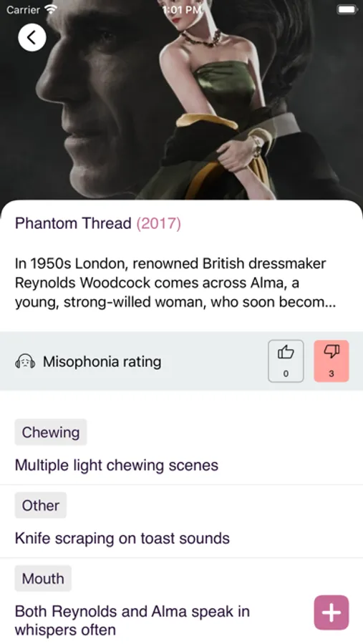Tap the thumbs down rating button

tap(331, 361)
